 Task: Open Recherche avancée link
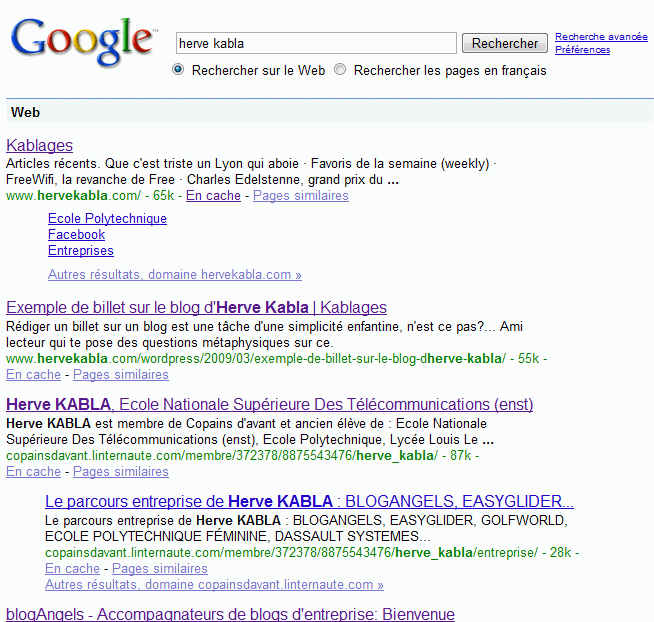601,37
